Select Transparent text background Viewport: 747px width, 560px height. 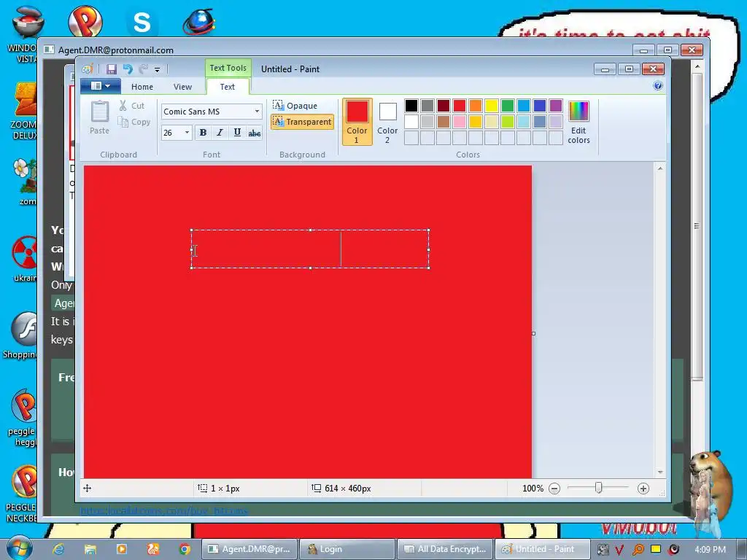pyautogui.click(x=302, y=122)
